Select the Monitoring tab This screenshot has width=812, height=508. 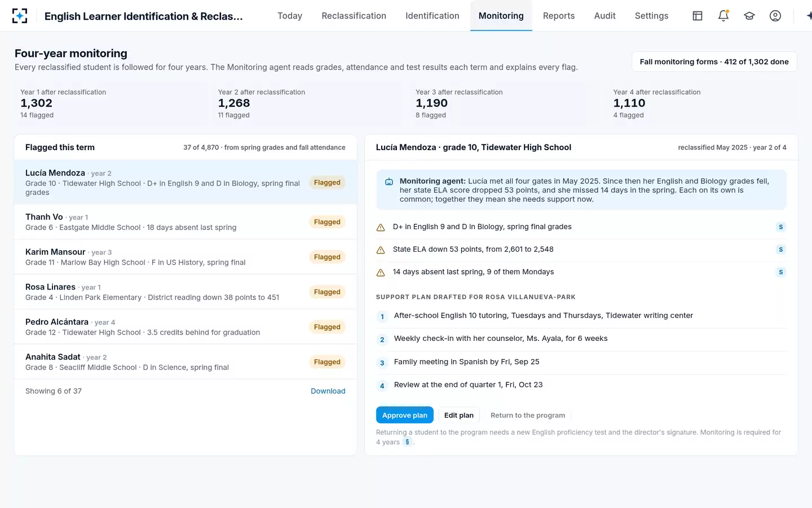click(x=501, y=16)
